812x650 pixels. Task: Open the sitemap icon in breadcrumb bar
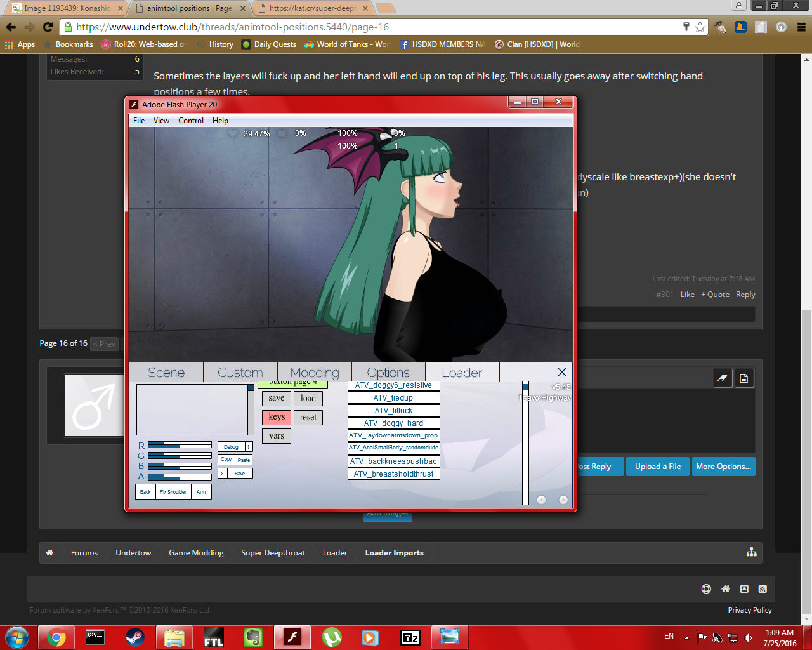(751, 552)
